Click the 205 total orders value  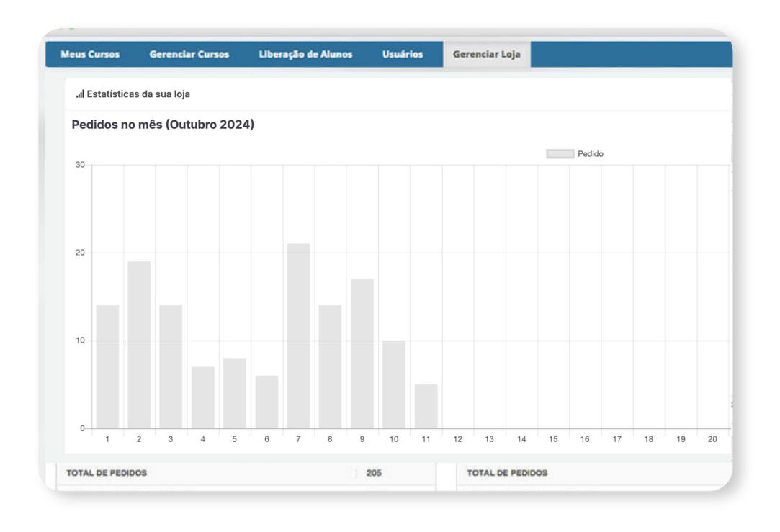[374, 473]
